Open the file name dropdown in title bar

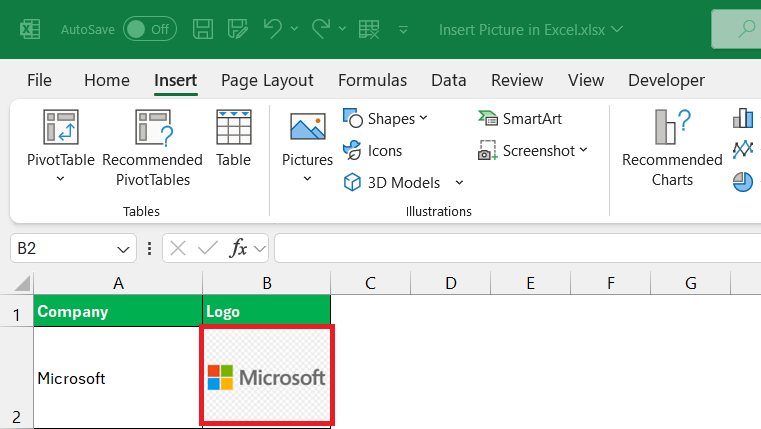pos(617,30)
